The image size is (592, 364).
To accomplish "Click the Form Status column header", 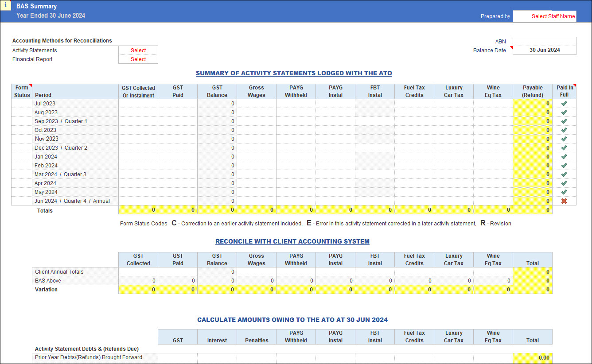I will 22,91.
